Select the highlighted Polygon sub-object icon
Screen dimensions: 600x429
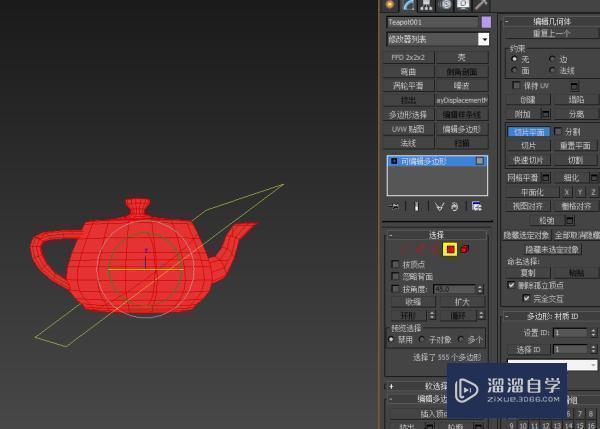click(x=450, y=249)
